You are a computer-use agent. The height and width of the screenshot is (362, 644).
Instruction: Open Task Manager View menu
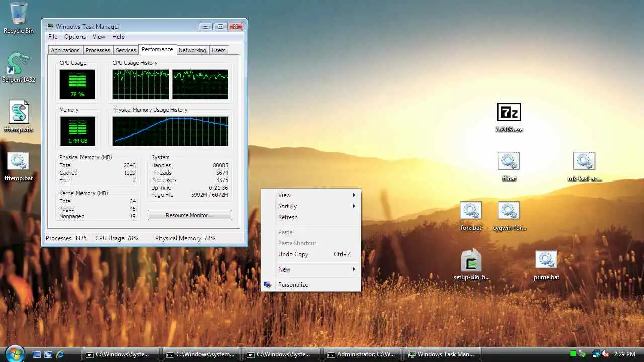[x=99, y=37]
